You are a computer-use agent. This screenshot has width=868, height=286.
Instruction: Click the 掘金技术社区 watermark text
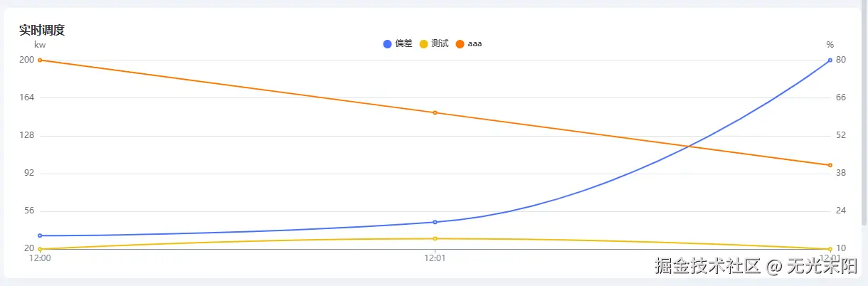click(x=709, y=267)
